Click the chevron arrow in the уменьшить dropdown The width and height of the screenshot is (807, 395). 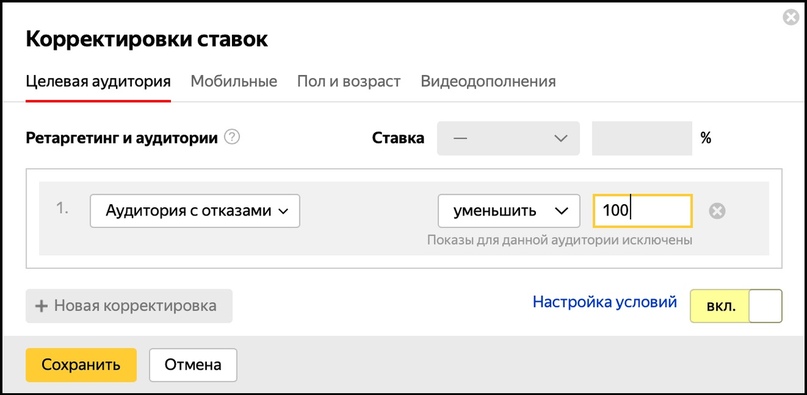click(561, 211)
